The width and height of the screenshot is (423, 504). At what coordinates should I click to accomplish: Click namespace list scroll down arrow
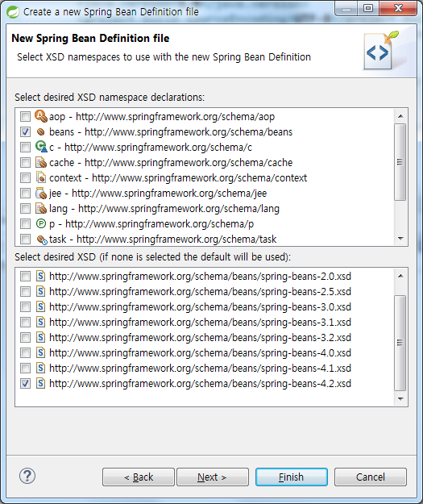(x=400, y=239)
